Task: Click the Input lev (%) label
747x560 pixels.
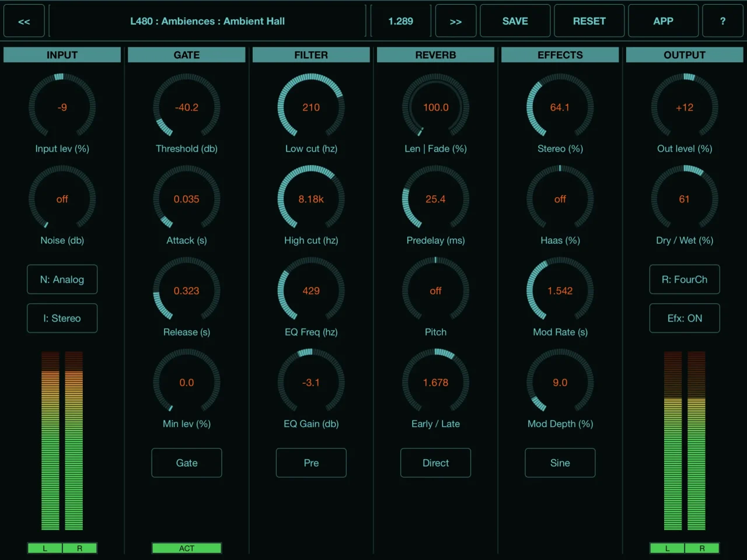Action: tap(62, 149)
